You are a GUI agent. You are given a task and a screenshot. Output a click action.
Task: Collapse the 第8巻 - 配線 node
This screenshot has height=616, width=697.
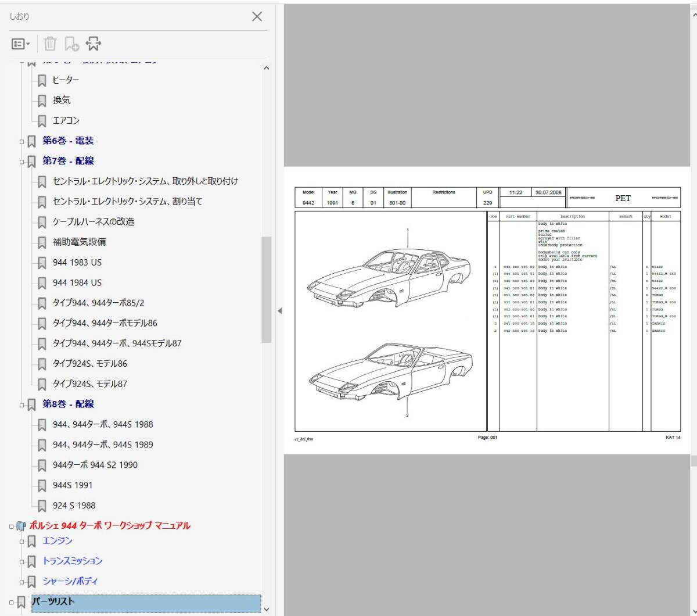coord(22,404)
